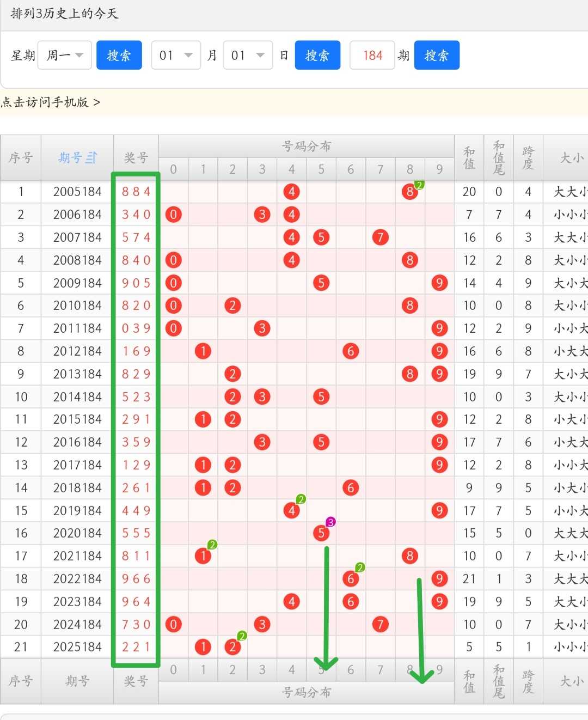Click the 序号 column header at top

coord(21,158)
